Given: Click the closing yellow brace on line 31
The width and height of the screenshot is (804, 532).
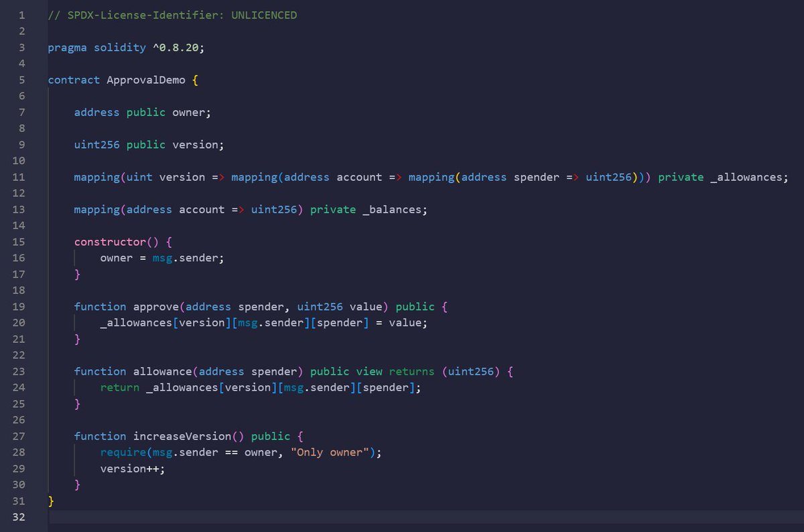Looking at the screenshot, I should click(x=51, y=501).
